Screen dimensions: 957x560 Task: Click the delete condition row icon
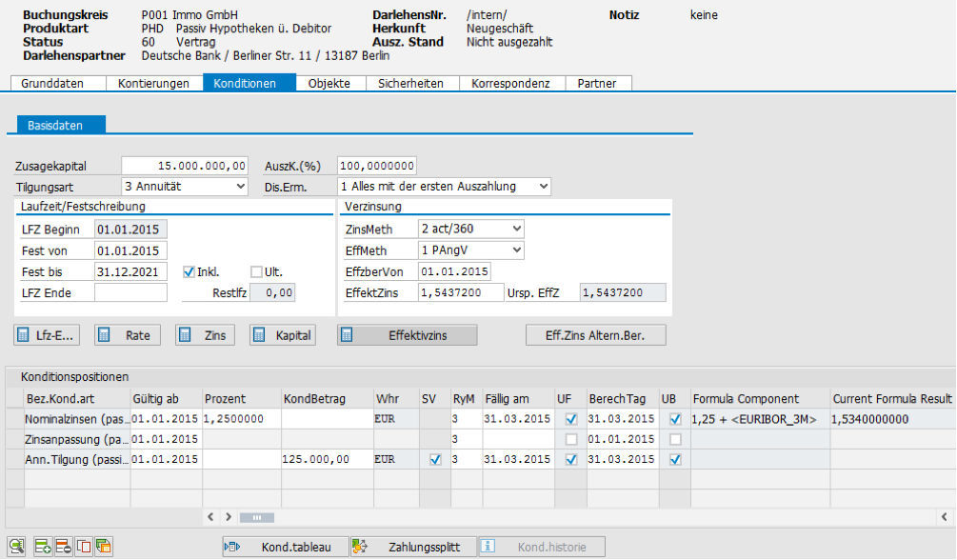[x=63, y=547]
